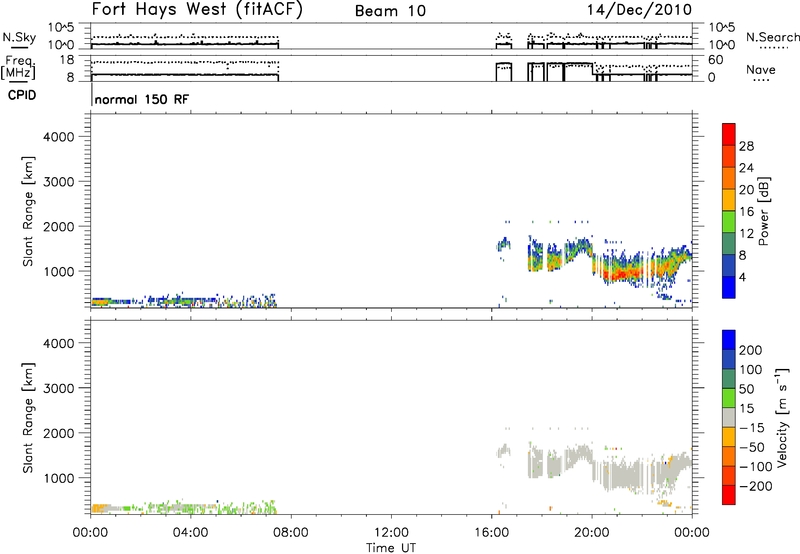The image size is (800, 554).
Task: Select the 12 label on Power colorbar
Action: [x=746, y=233]
